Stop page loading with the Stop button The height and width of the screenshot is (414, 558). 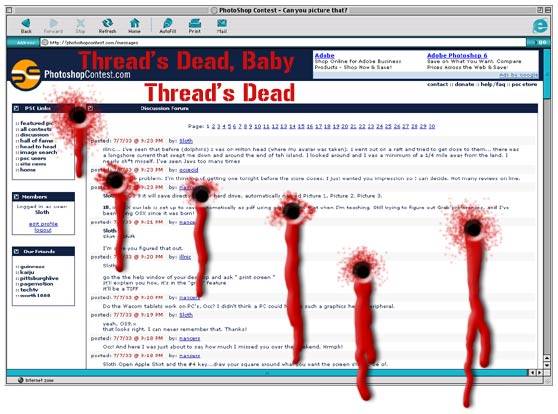pyautogui.click(x=80, y=26)
